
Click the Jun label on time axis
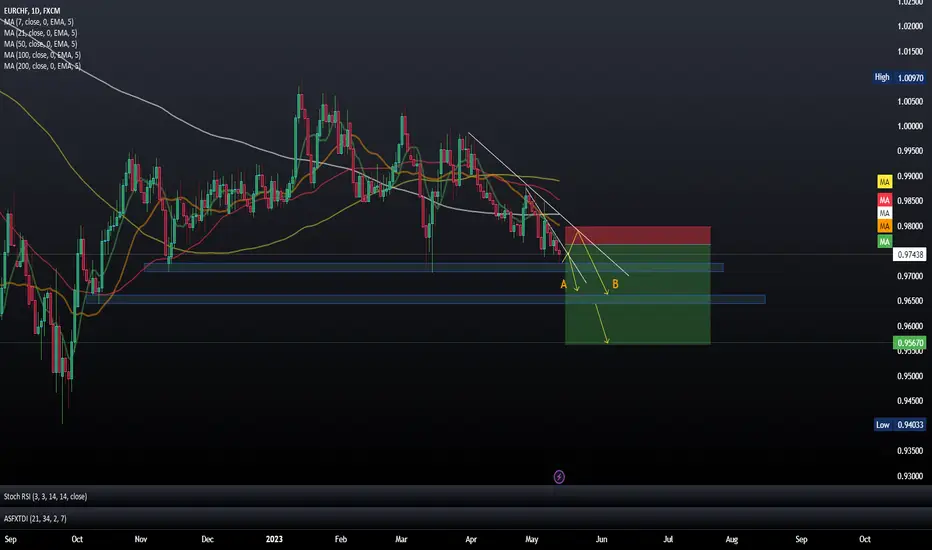(602, 539)
